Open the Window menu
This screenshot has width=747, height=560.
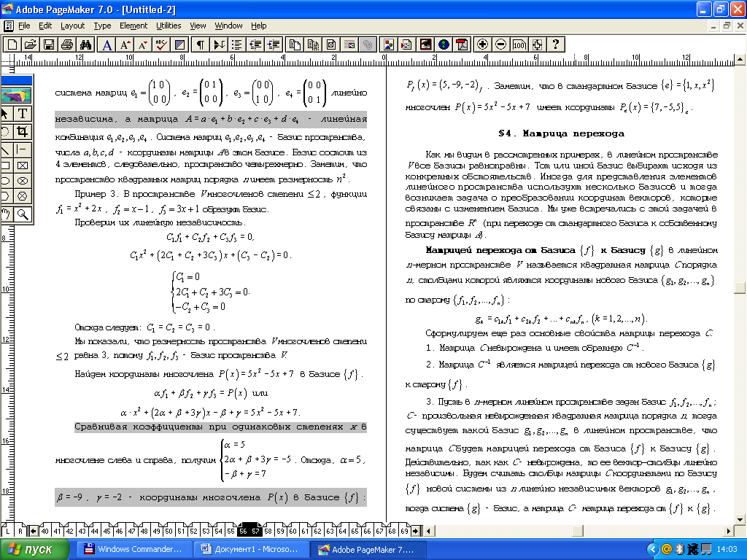(228, 26)
